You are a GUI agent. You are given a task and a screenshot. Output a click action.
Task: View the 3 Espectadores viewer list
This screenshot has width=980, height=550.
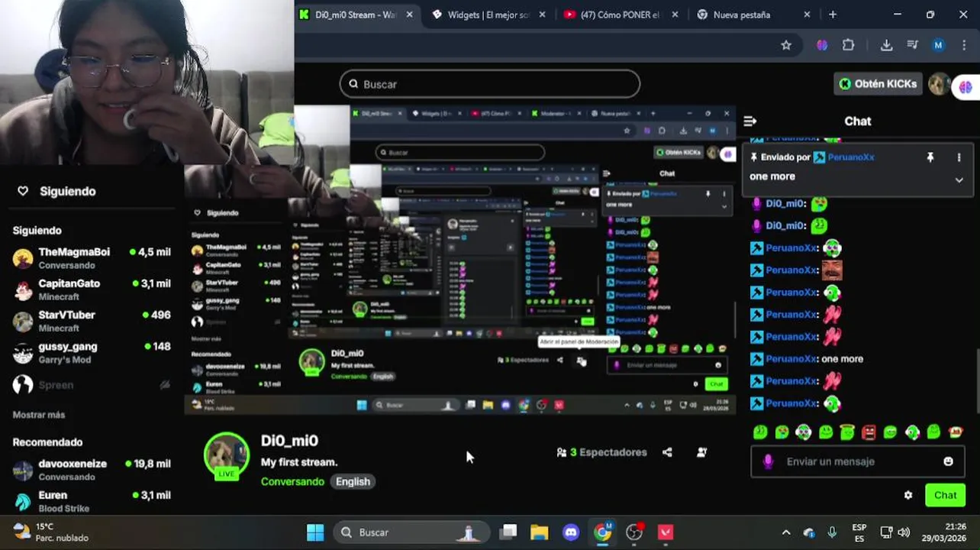click(x=601, y=452)
